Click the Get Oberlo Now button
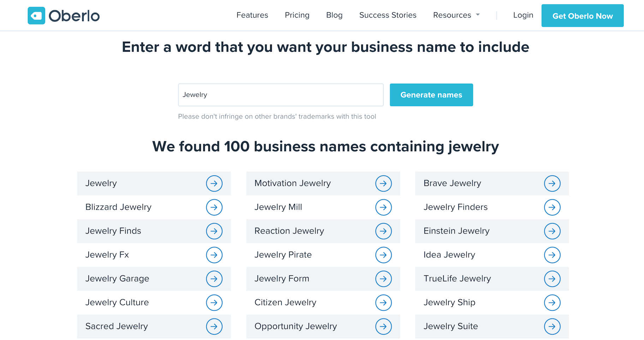 582,16
